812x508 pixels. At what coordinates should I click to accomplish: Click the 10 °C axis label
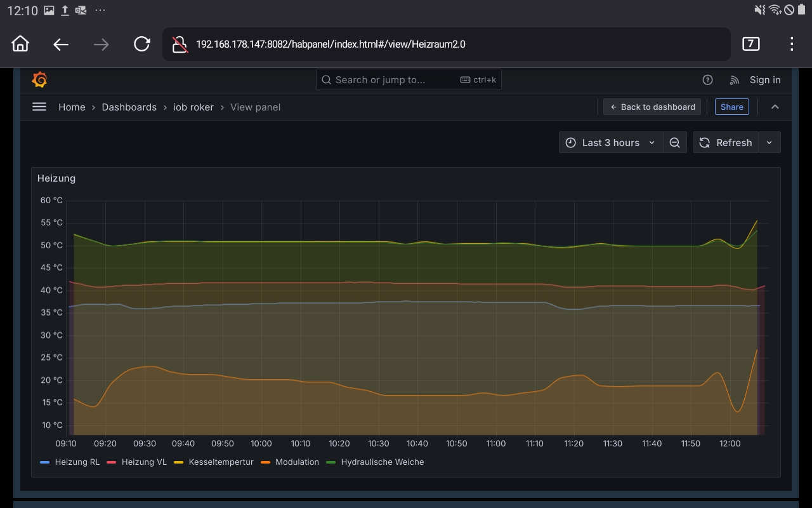coord(51,425)
